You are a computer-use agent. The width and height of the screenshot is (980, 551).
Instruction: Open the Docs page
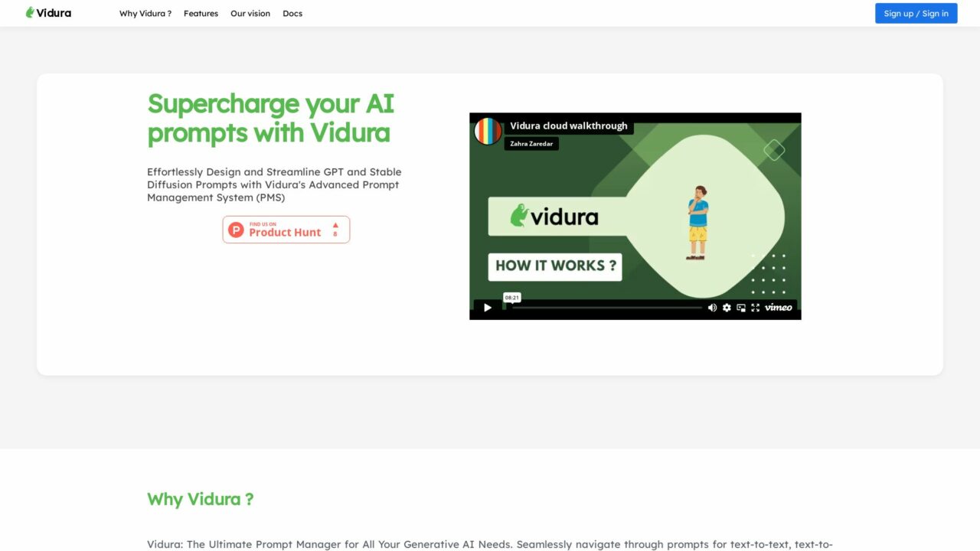[292, 13]
